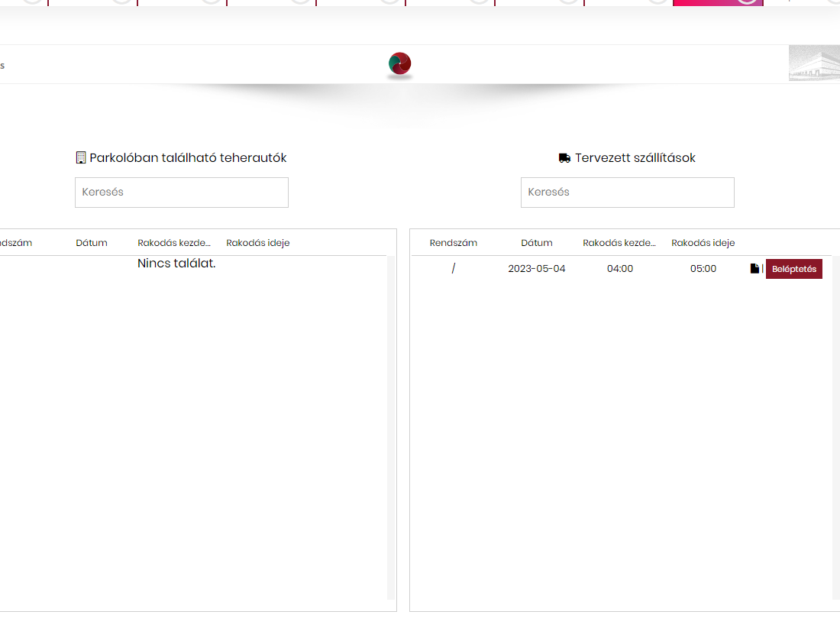Click Rakodás kezde... header in parking trucks table
The width and height of the screenshot is (840, 644).
click(174, 243)
